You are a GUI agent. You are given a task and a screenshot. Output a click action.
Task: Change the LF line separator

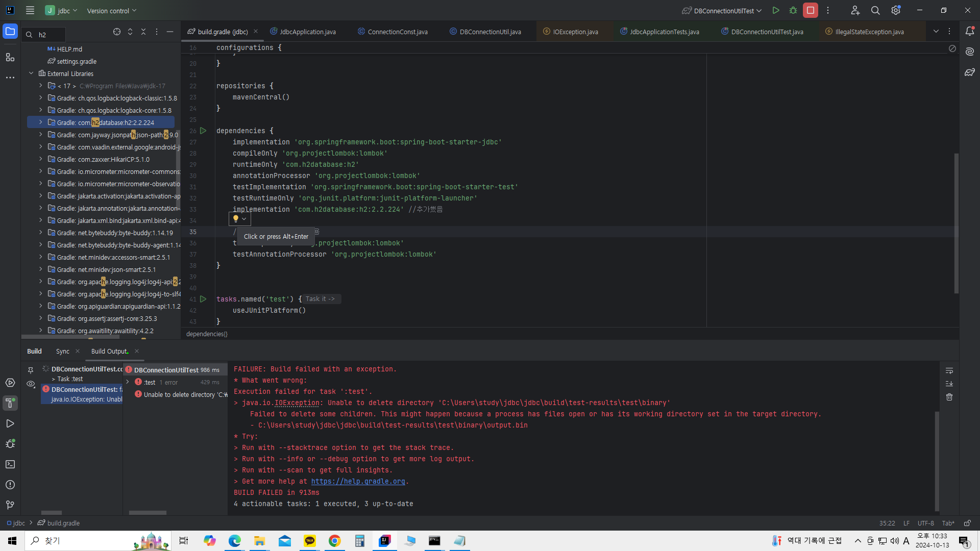pos(906,523)
